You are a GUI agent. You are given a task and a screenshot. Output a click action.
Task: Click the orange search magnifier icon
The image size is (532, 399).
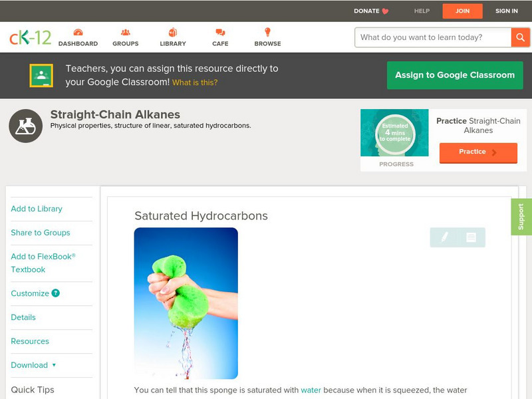[521, 37]
